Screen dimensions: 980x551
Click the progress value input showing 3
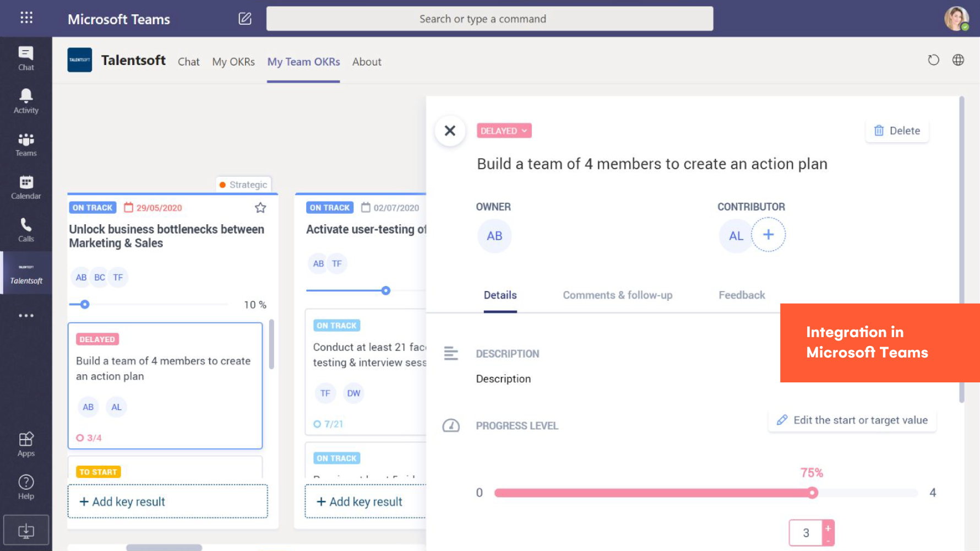coord(805,533)
